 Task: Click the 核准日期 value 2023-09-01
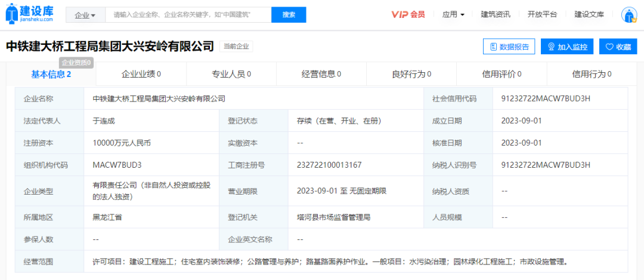pyautogui.click(x=522, y=143)
